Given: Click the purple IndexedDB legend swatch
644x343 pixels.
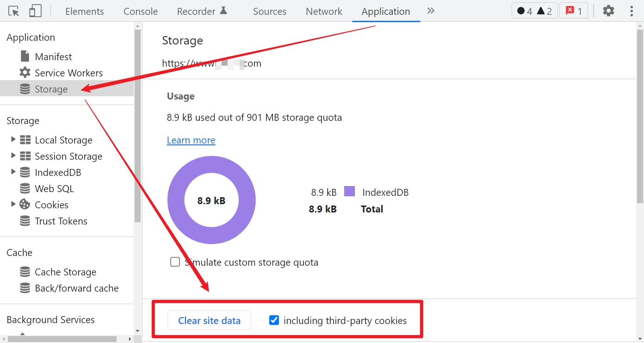Looking at the screenshot, I should coord(349,191).
